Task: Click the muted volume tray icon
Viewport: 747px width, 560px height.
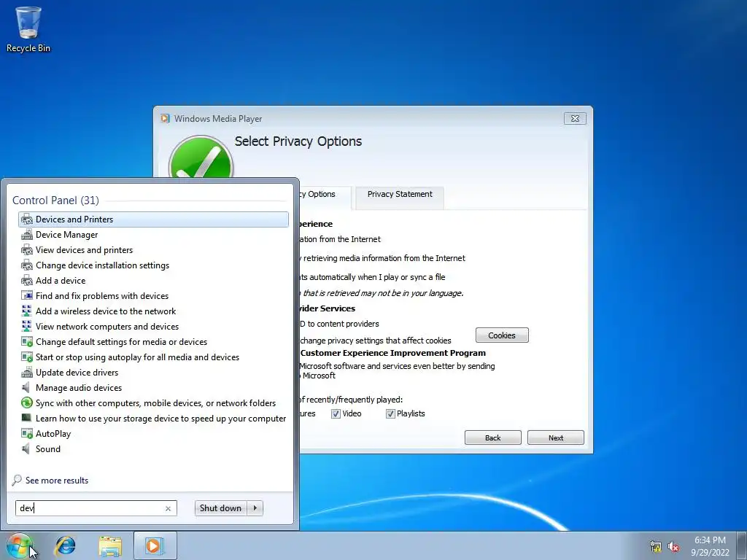Action: pyautogui.click(x=673, y=547)
